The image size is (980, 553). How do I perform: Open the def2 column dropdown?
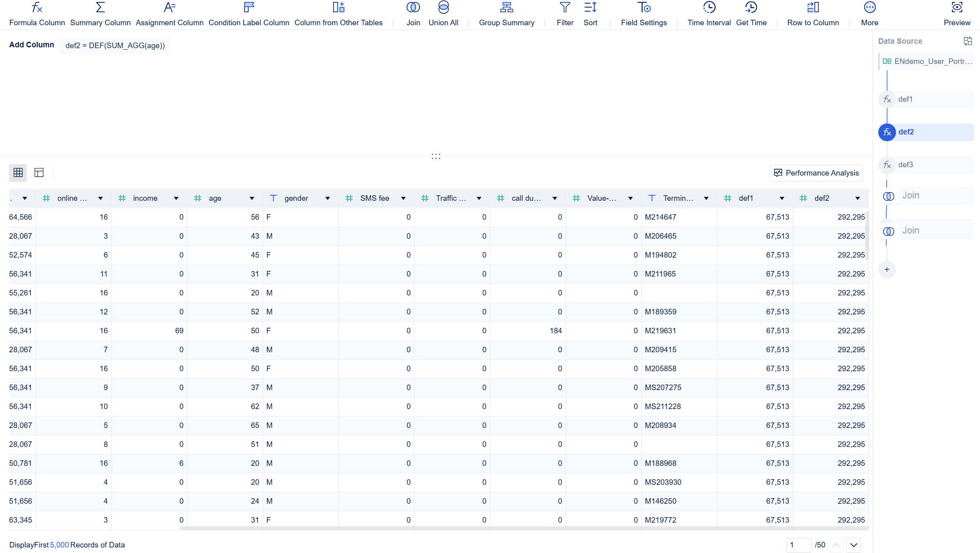[857, 198]
